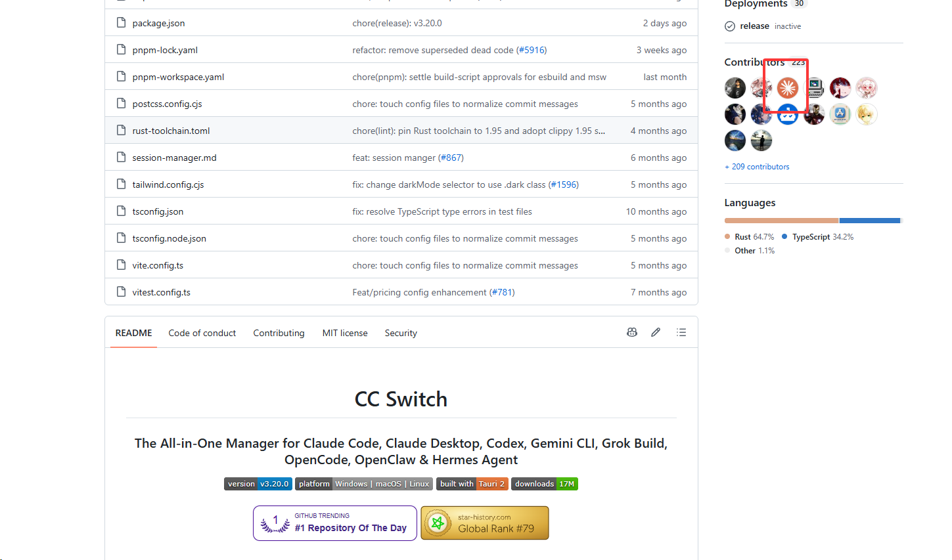Switch to the README tab
Viewport: 952px width, 560px height.
tap(134, 333)
